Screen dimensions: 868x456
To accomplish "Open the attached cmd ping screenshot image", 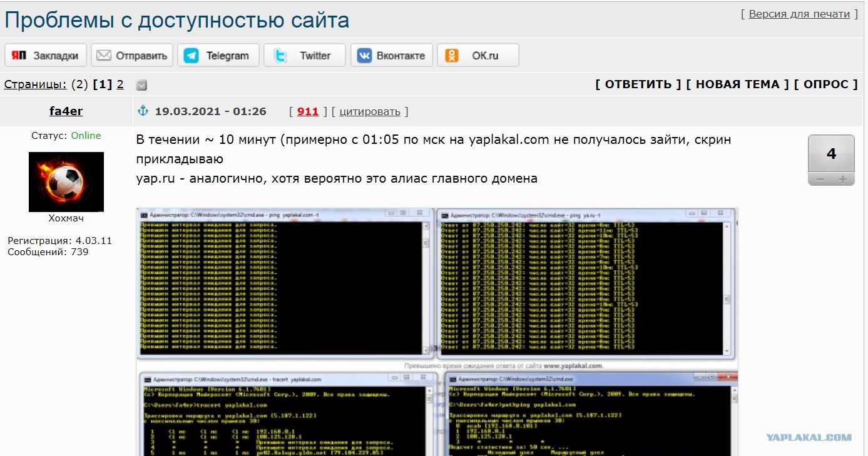I will click(437, 332).
